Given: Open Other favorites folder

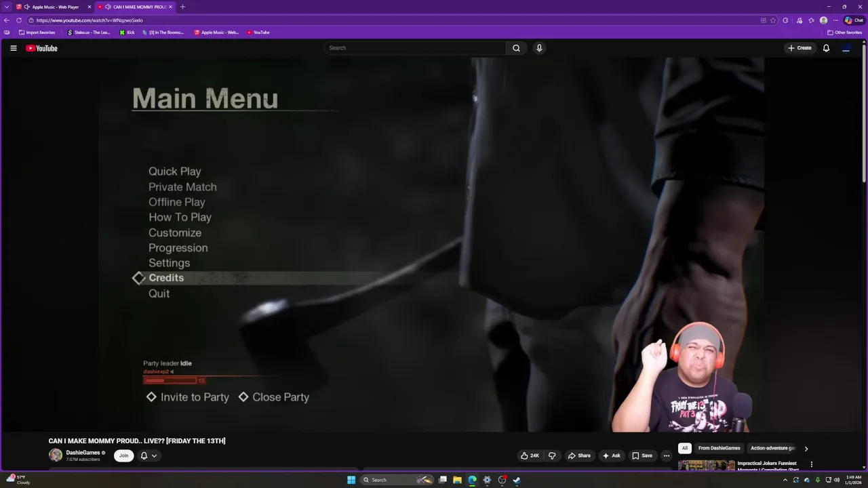Looking at the screenshot, I should pyautogui.click(x=845, y=33).
